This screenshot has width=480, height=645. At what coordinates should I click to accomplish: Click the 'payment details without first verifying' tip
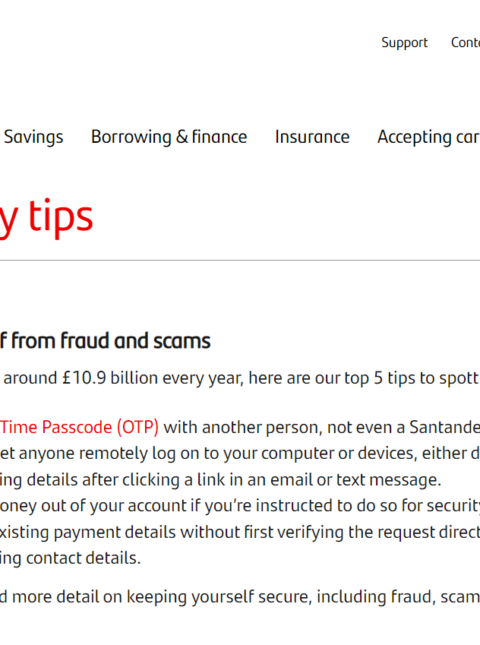click(199, 532)
